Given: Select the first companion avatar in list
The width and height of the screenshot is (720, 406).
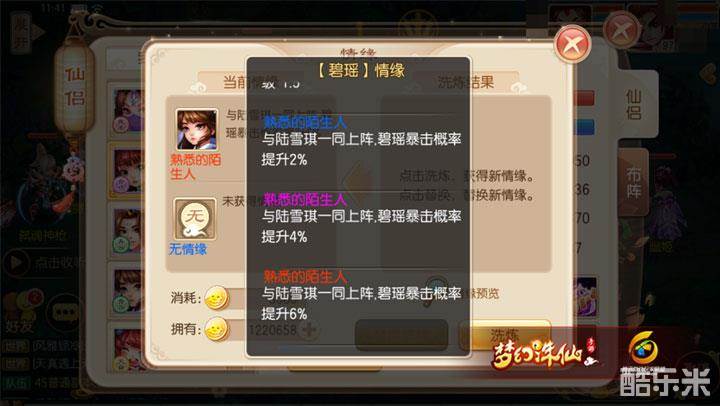Looking at the screenshot, I should [128, 111].
